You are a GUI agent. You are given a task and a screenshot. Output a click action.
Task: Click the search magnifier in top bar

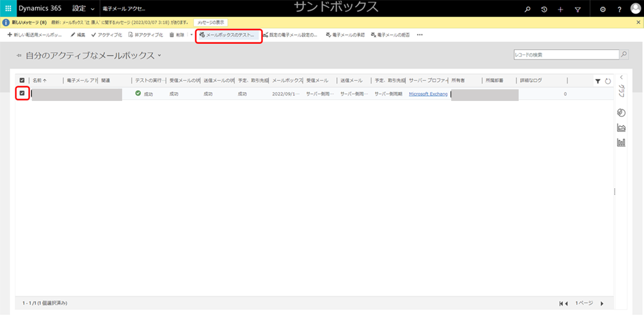pos(527,9)
